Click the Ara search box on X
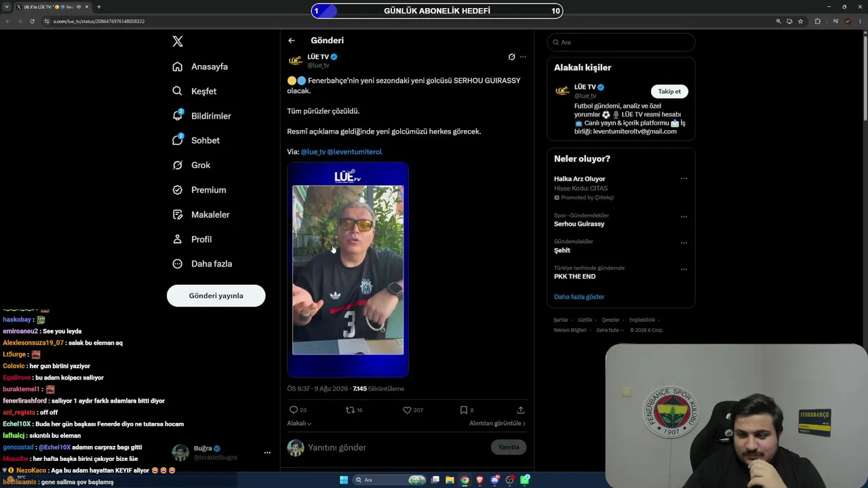The height and width of the screenshot is (488, 868). point(621,42)
